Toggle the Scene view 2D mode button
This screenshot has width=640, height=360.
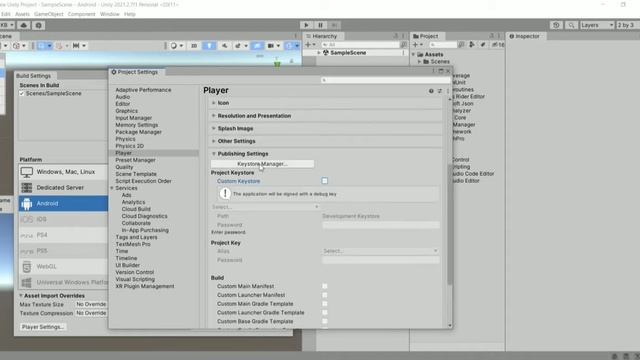(194, 46)
